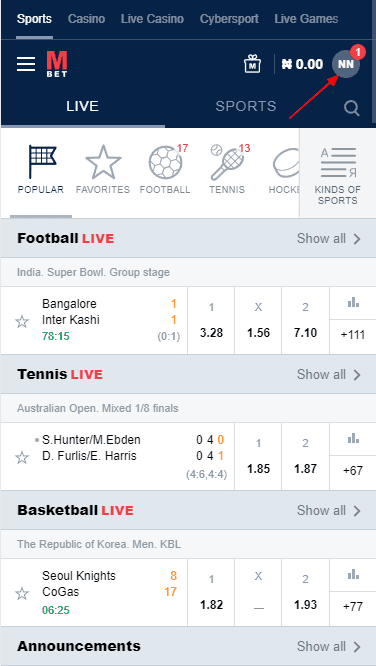This screenshot has height=666, width=376.
Task: Expand Tennis LIVE with Show all
Action: (329, 374)
